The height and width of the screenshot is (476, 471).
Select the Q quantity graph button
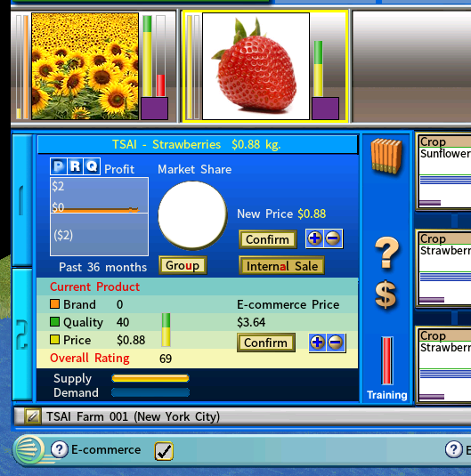pyautogui.click(x=92, y=166)
